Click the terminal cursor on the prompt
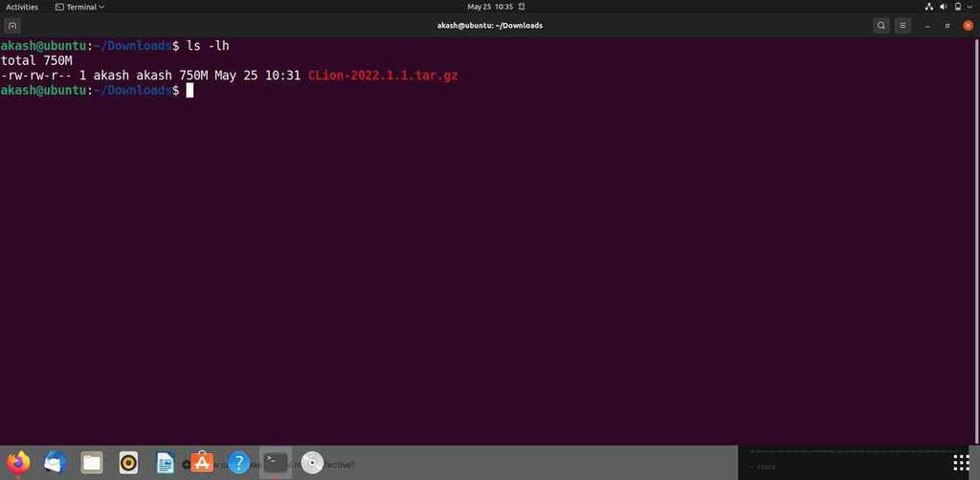 [x=190, y=91]
